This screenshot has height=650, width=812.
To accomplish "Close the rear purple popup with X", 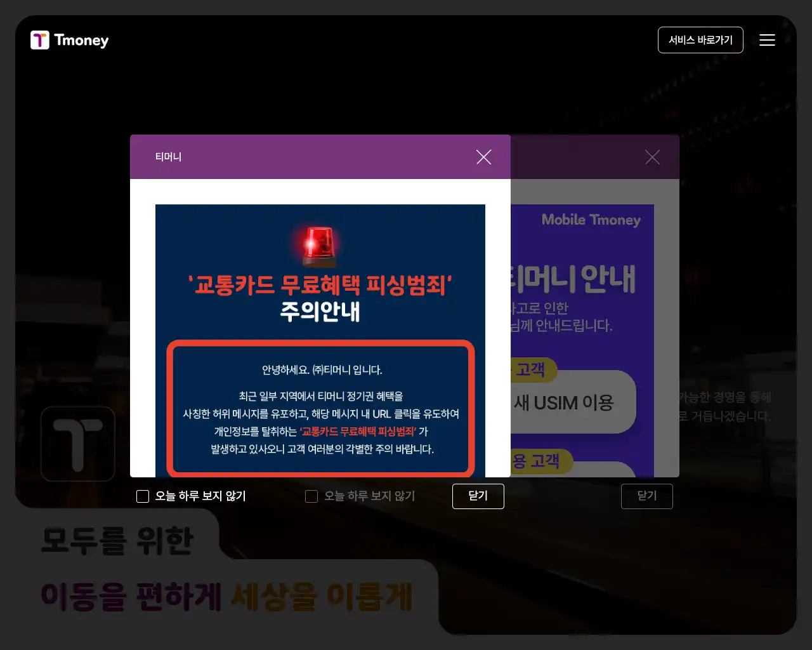I will [x=652, y=157].
